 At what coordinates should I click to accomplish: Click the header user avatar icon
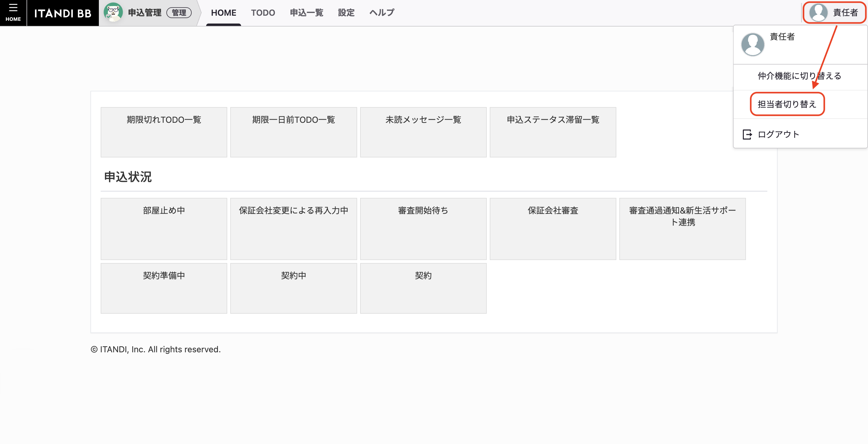818,12
